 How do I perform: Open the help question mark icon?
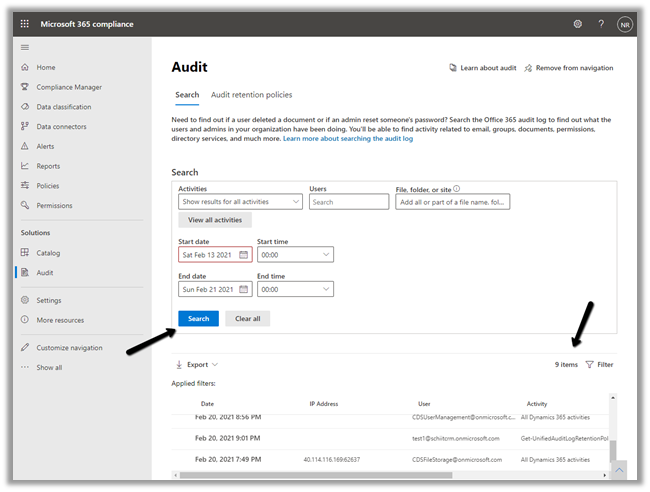[x=601, y=24]
